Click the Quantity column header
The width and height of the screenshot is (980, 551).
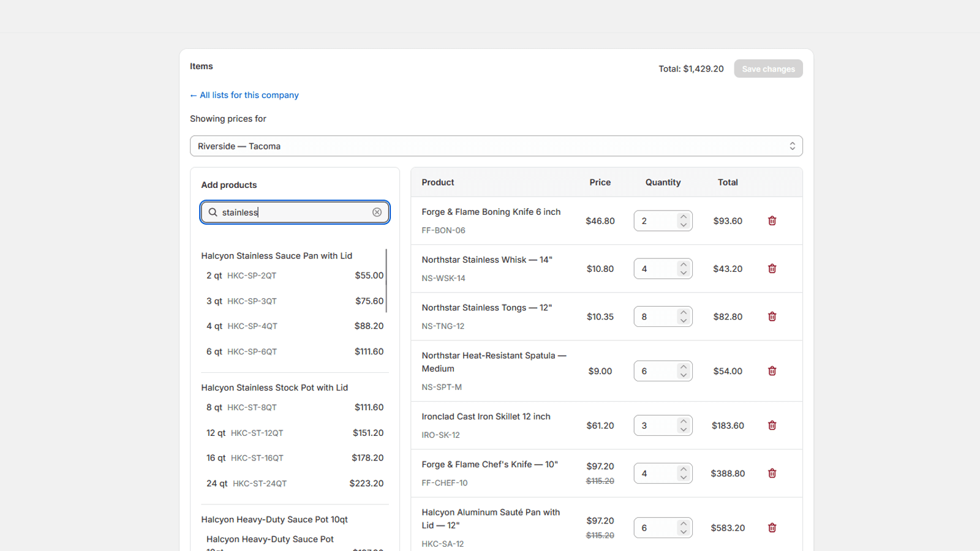pyautogui.click(x=663, y=182)
